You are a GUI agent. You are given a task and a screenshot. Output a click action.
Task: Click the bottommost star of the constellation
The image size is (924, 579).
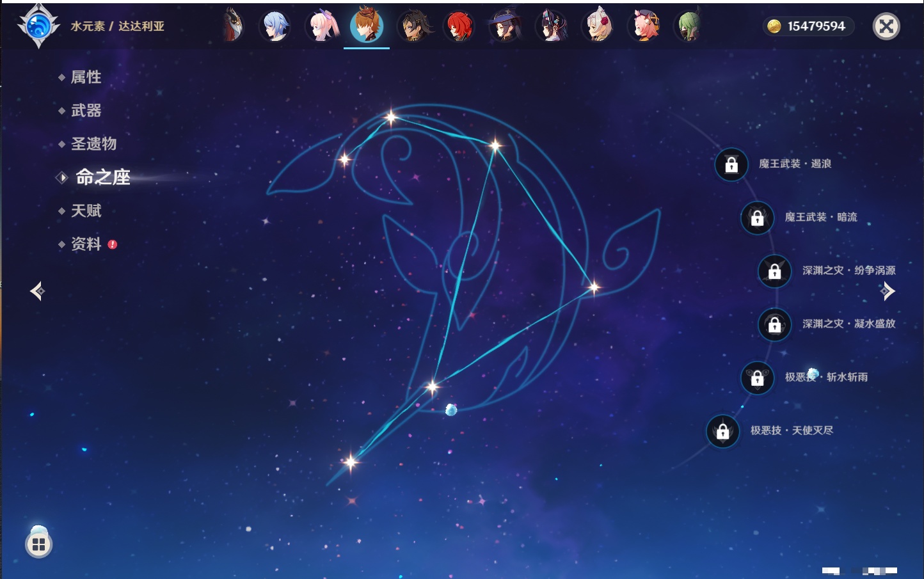[x=350, y=461]
